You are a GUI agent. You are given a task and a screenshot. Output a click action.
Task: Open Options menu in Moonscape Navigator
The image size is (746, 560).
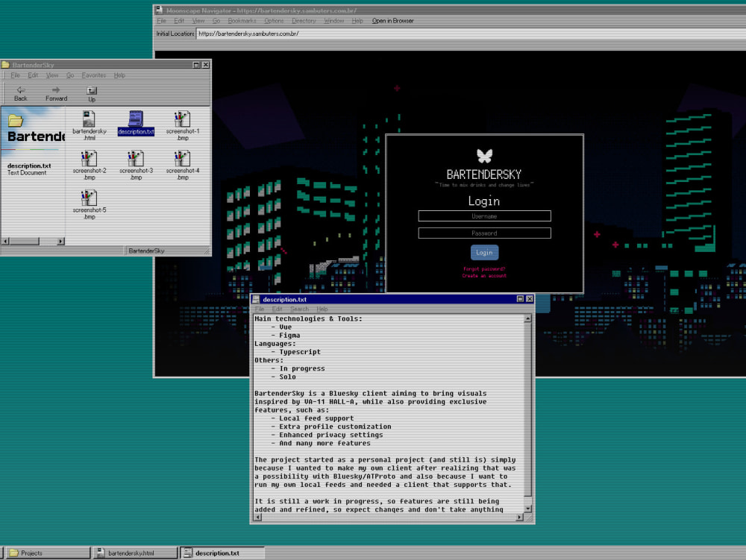tap(274, 21)
